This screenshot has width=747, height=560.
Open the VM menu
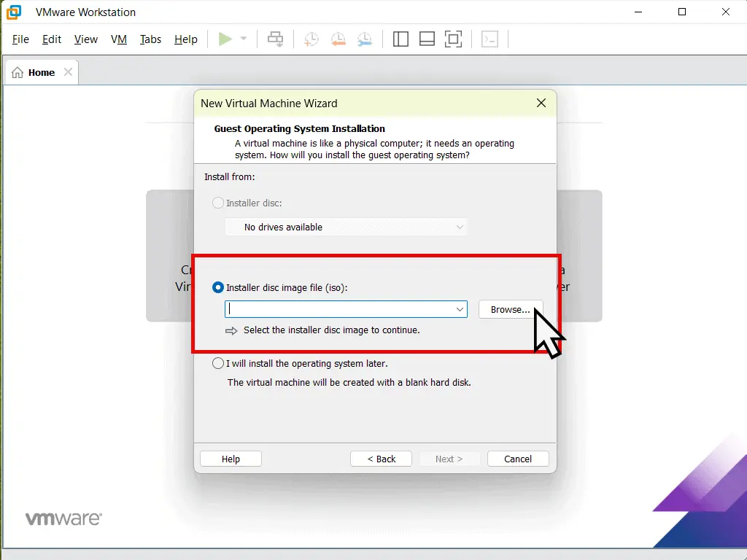click(119, 39)
